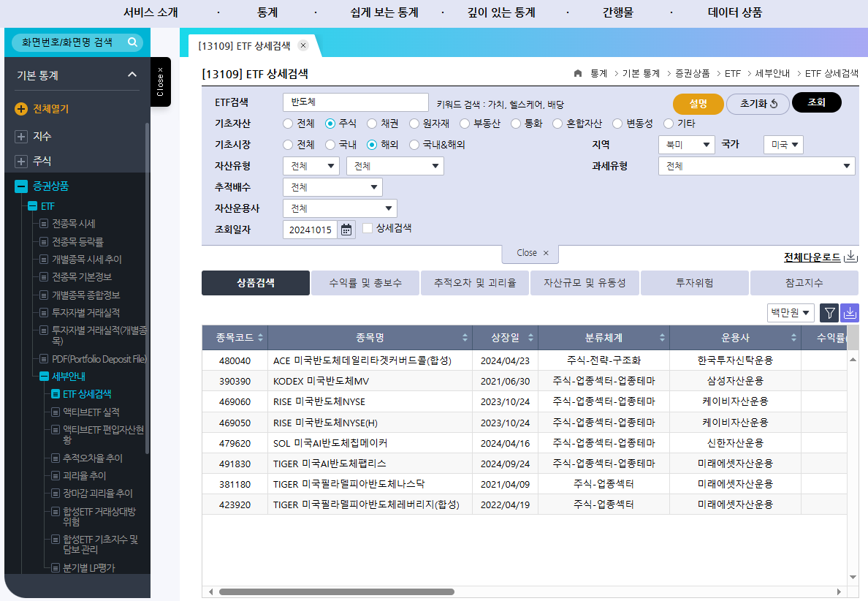Click the 조회일자 date input field
868x601 pixels.
[310, 230]
